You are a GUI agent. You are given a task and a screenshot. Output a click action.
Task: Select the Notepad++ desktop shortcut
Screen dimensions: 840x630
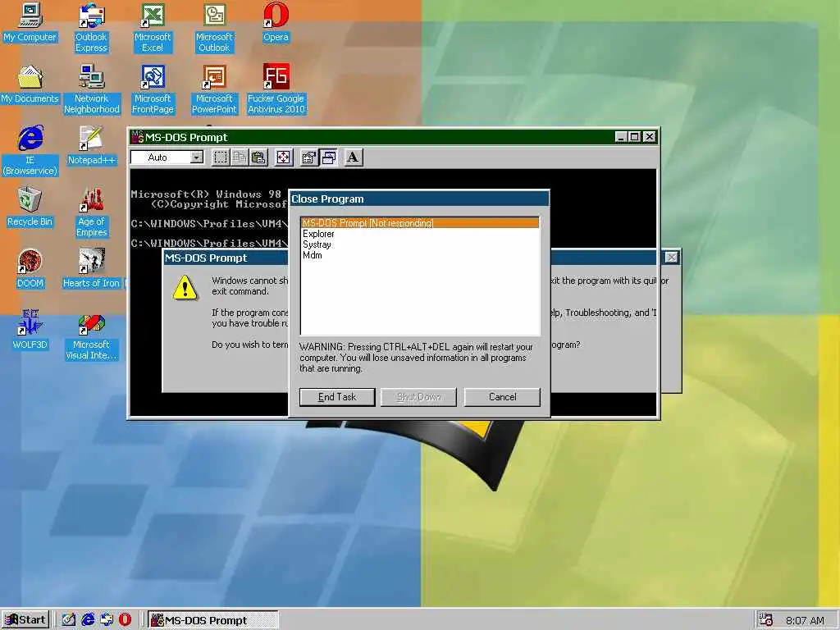[x=92, y=146]
